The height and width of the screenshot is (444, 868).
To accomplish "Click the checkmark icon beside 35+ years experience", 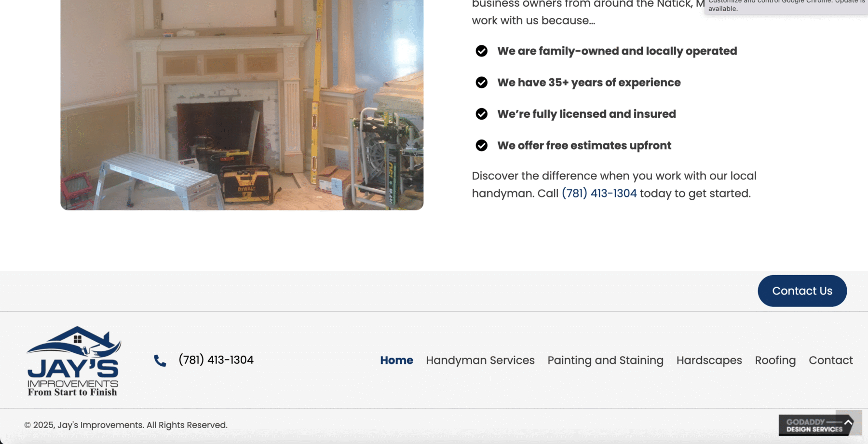I will [481, 83].
